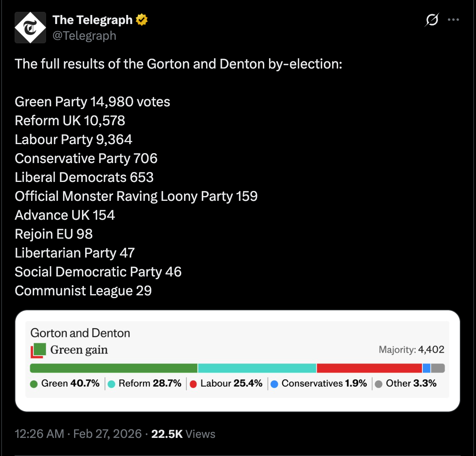Click the green Green party legend dot

[34, 384]
